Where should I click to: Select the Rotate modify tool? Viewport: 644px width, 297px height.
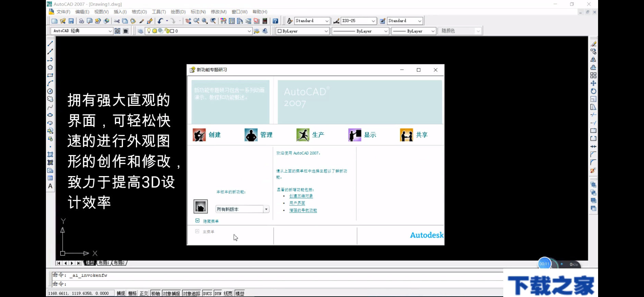(x=593, y=91)
